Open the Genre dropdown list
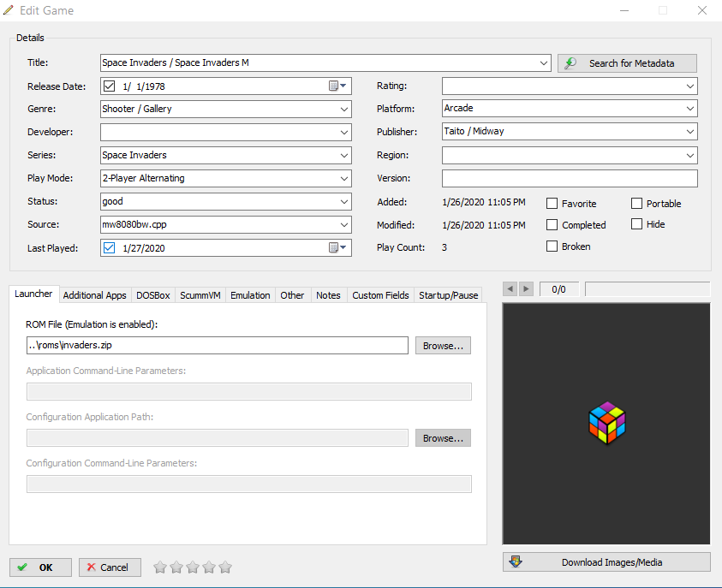The width and height of the screenshot is (722, 588). (344, 109)
